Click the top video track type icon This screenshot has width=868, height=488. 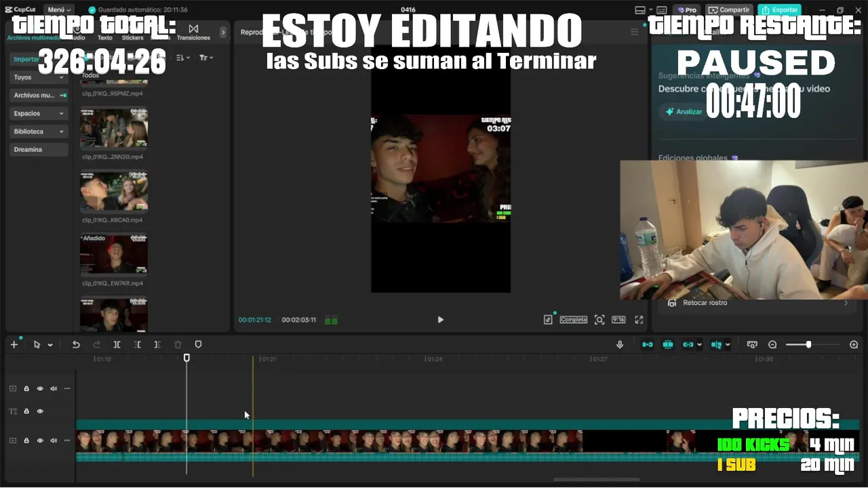(13, 388)
